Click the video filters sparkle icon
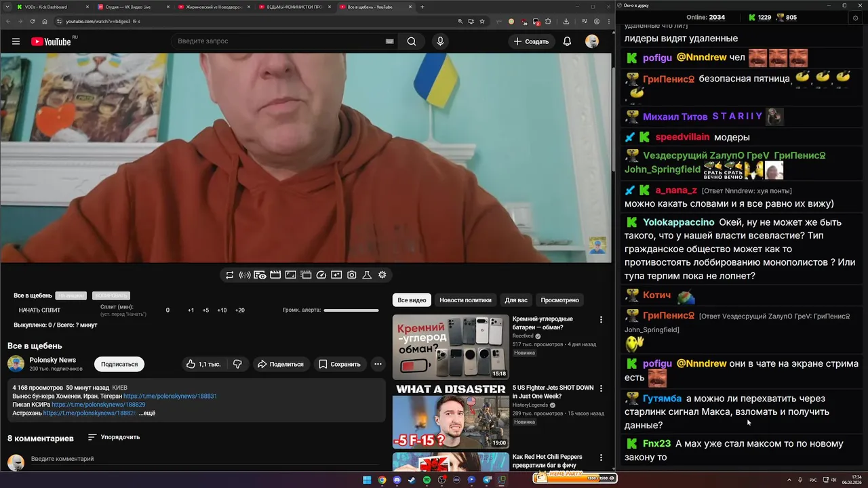This screenshot has width=868, height=488. 336,275
